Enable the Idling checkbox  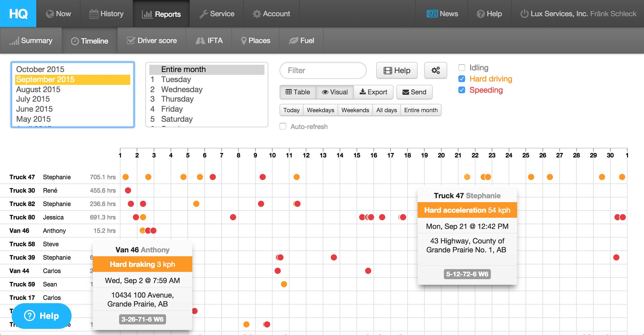pyautogui.click(x=462, y=68)
